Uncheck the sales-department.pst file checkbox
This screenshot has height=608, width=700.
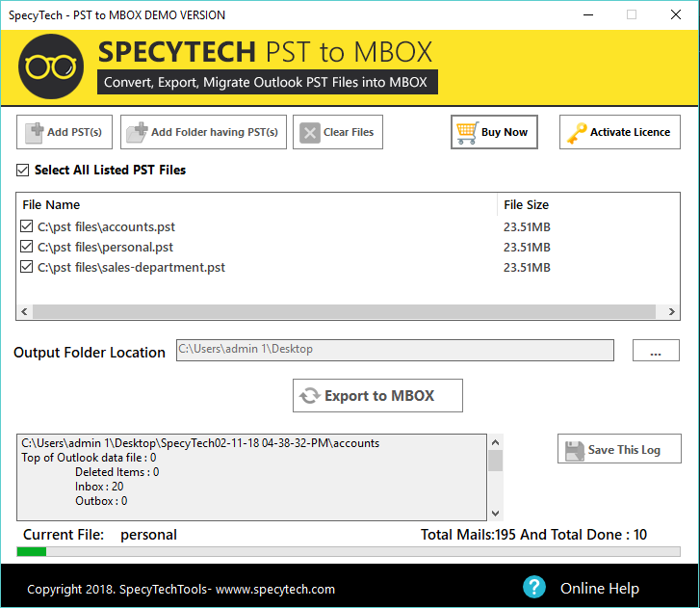click(26, 267)
